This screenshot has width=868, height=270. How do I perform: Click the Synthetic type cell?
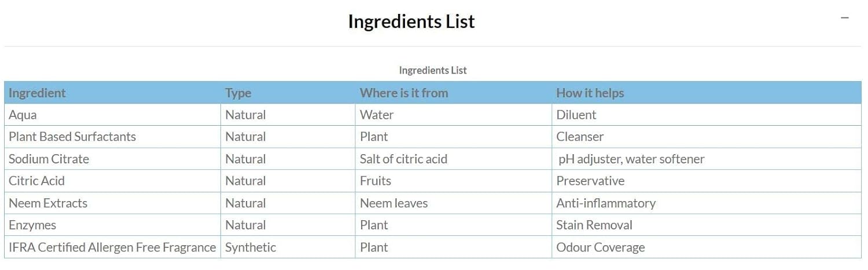(x=251, y=247)
